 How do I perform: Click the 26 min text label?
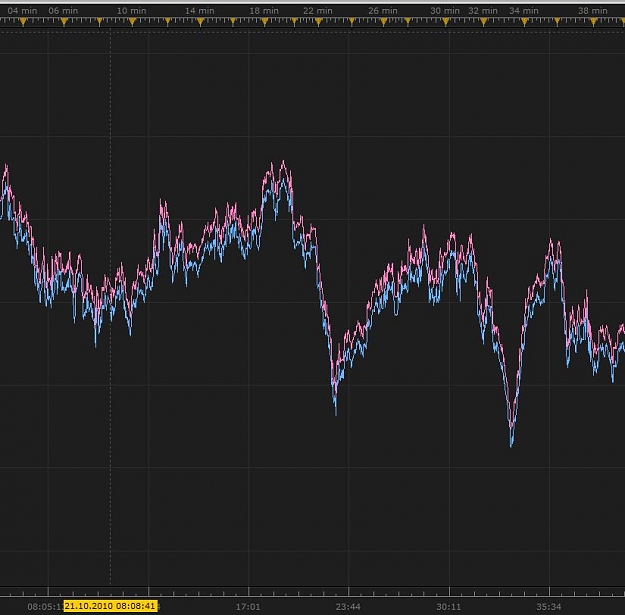click(x=383, y=11)
